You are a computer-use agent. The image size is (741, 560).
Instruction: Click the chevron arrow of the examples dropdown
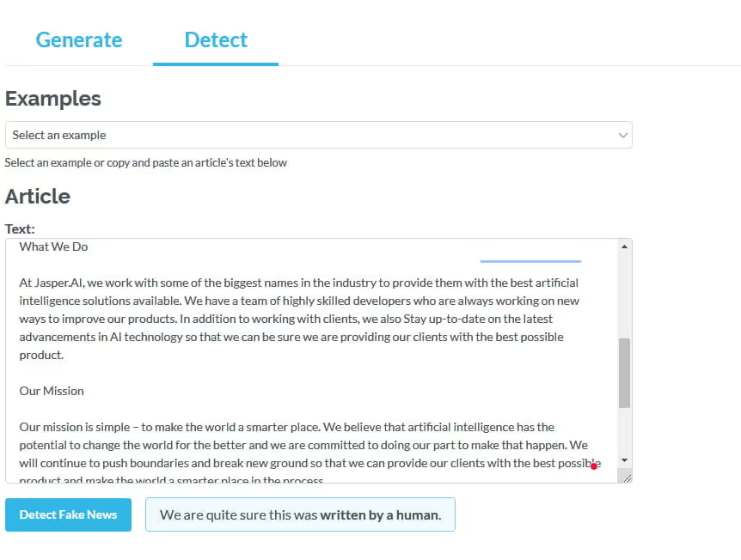point(623,135)
